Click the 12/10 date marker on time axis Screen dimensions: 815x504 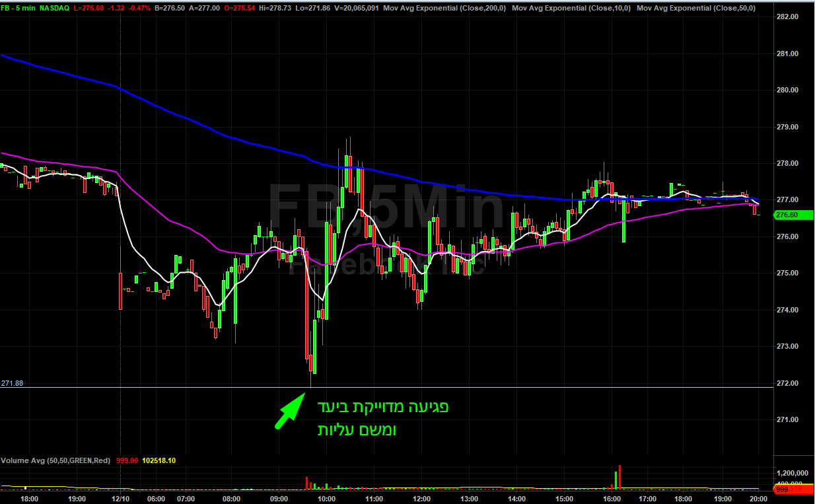point(120,499)
